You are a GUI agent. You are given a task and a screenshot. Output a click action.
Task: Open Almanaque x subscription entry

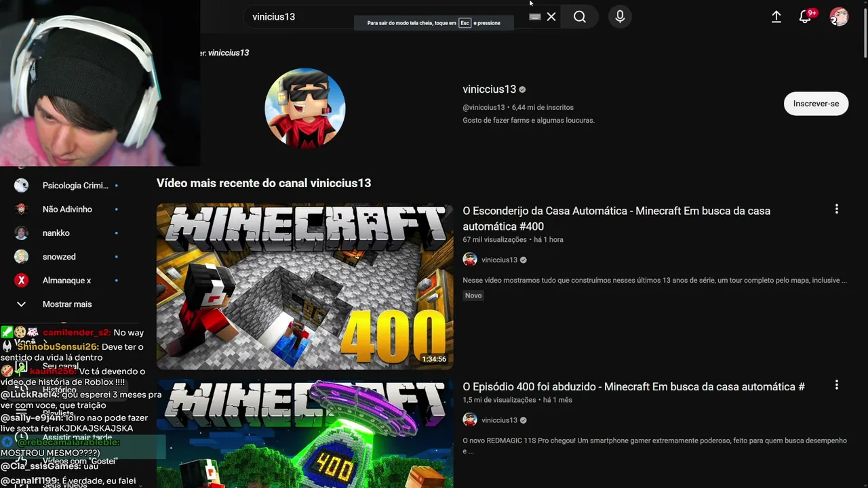pyautogui.click(x=66, y=280)
